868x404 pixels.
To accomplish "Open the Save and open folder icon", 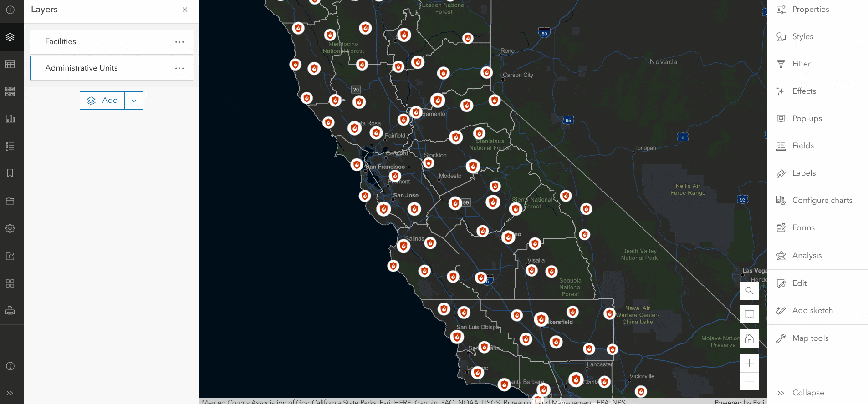I will click(10, 201).
